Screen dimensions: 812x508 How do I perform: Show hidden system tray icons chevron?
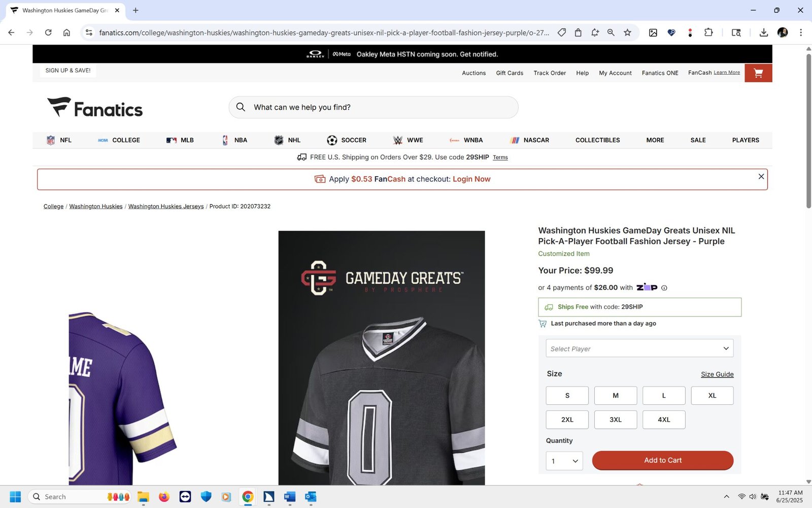click(x=726, y=497)
